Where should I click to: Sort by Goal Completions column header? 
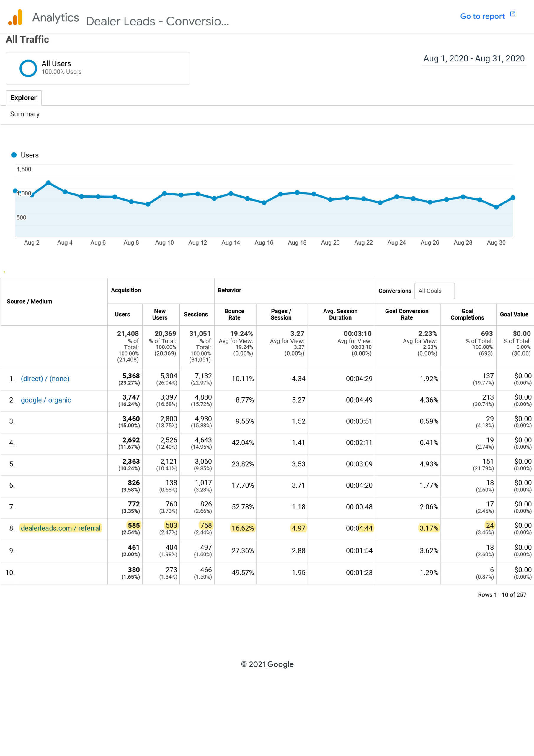pyautogui.click(x=468, y=315)
